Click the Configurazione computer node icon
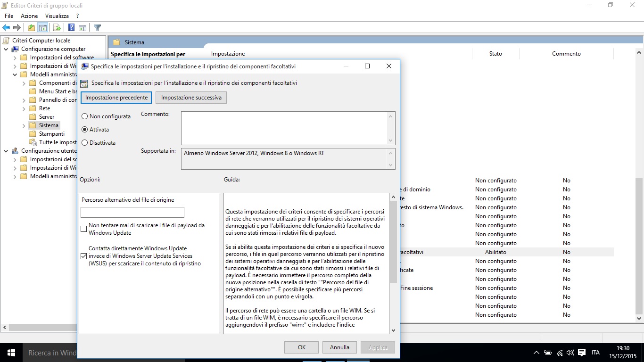The width and height of the screenshot is (644, 362). 16,49
